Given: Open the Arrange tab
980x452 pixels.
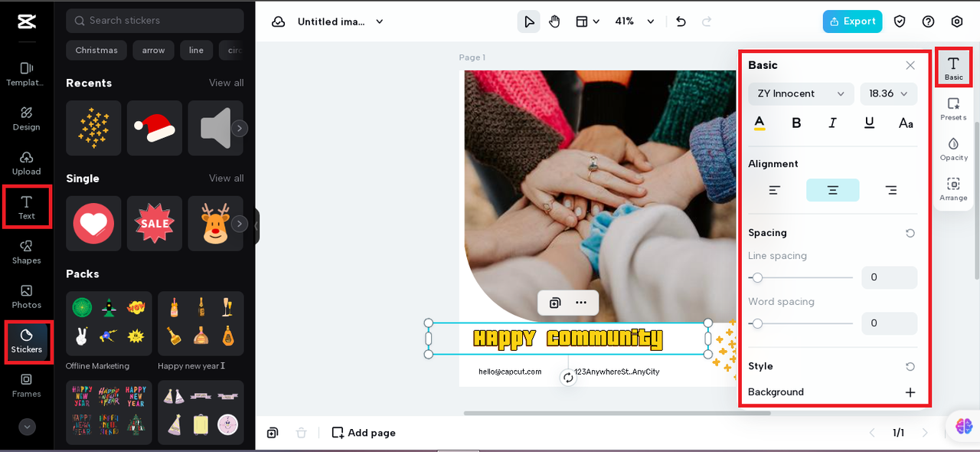Looking at the screenshot, I should pyautogui.click(x=954, y=188).
